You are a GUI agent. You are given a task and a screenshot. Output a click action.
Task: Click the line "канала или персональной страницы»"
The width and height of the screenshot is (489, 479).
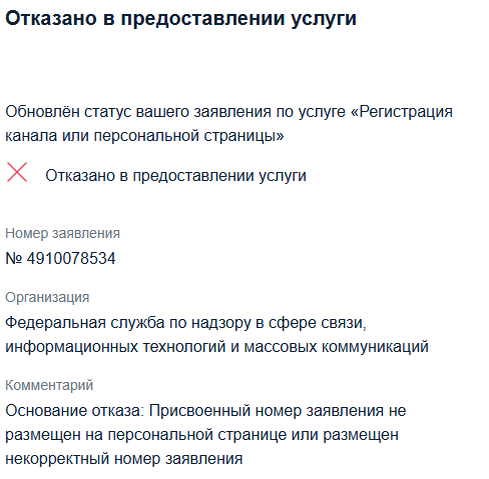[145, 136]
